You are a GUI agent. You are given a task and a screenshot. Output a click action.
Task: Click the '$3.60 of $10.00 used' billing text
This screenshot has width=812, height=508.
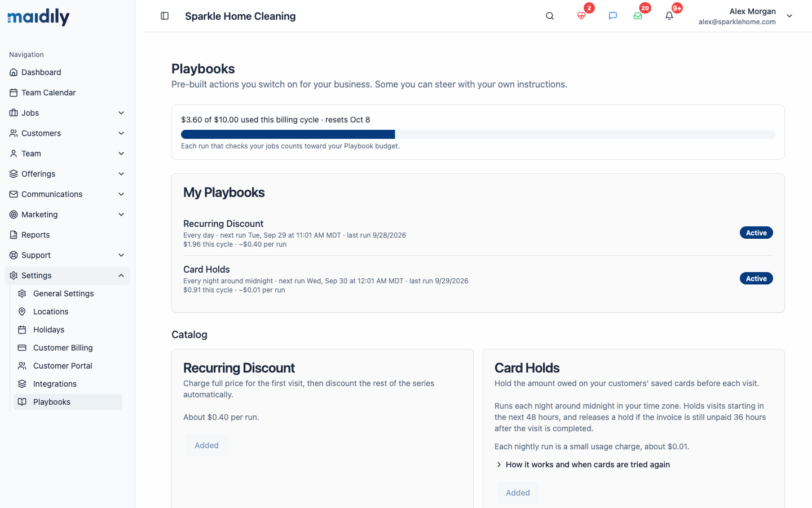point(276,120)
